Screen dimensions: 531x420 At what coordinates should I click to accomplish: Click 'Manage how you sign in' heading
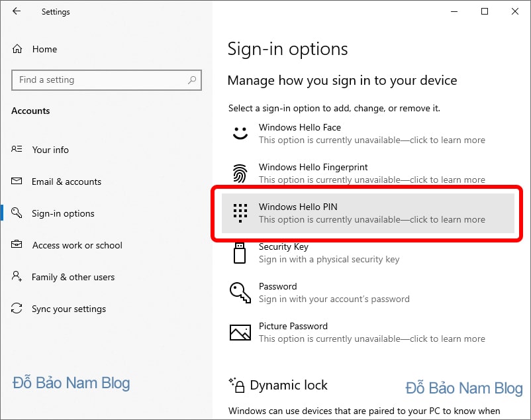point(342,81)
